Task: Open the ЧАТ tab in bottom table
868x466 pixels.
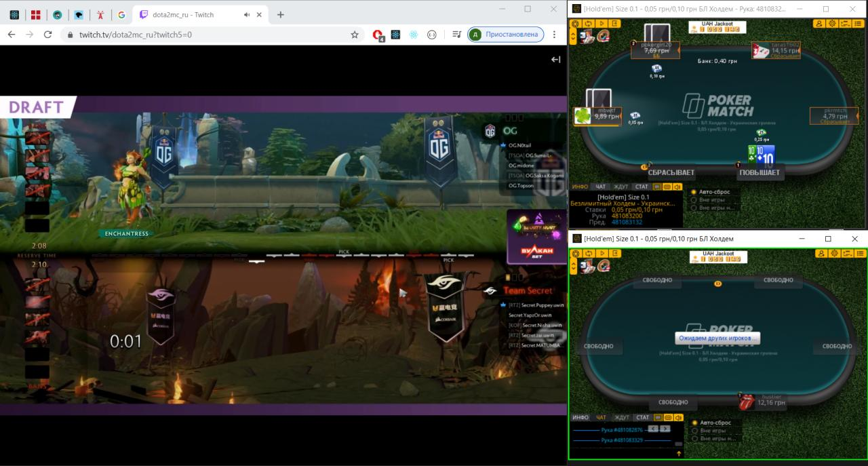Action: coord(600,417)
